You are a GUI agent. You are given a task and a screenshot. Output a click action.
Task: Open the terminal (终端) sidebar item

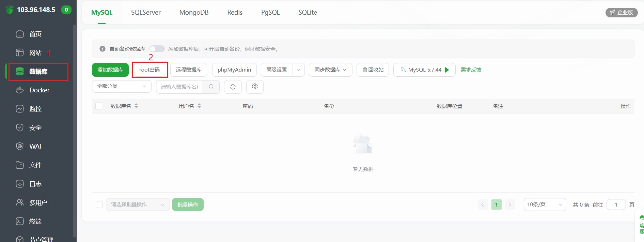coord(35,222)
